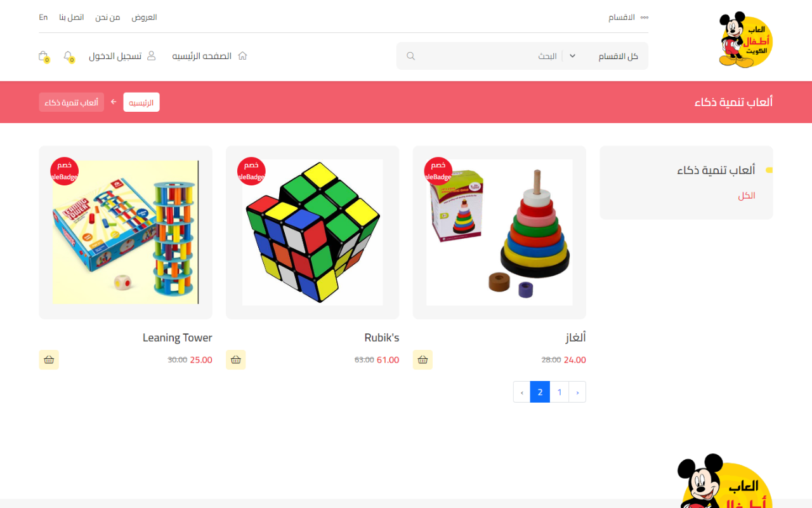Click the الرئيسيه breadcrumb link
This screenshot has height=508, width=812.
pyautogui.click(x=141, y=102)
